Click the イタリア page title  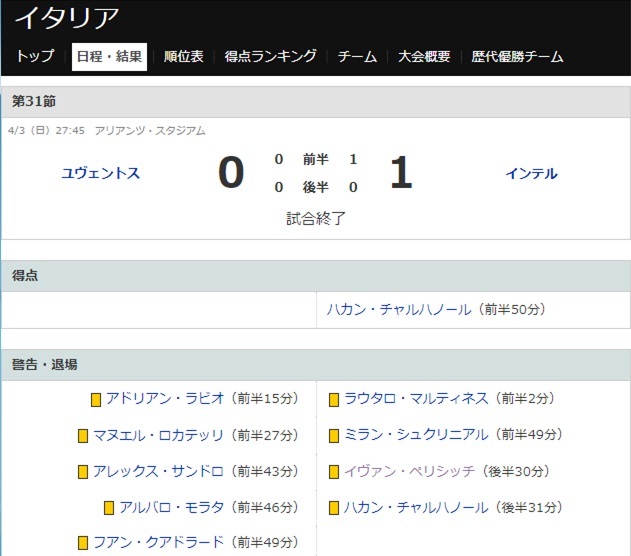coord(67,18)
